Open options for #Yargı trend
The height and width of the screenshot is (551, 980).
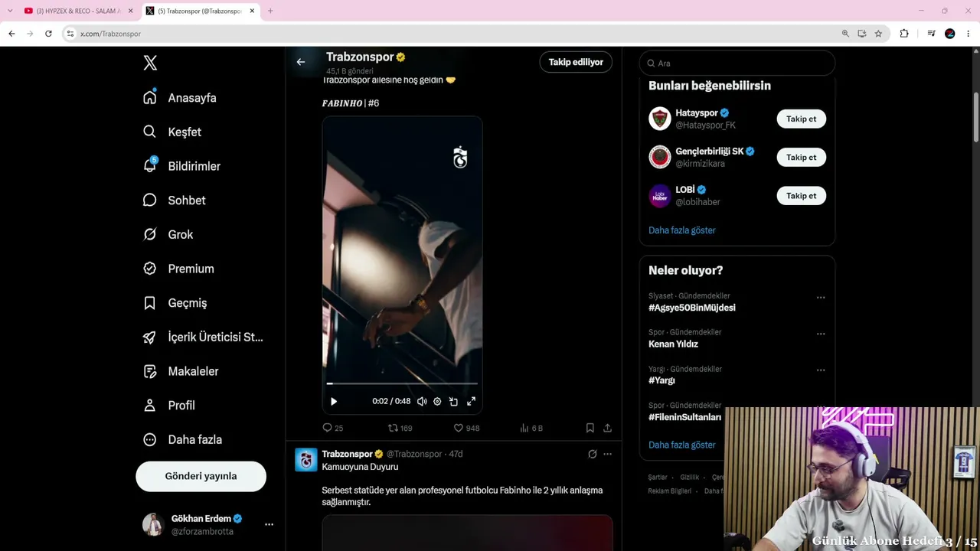click(x=821, y=370)
